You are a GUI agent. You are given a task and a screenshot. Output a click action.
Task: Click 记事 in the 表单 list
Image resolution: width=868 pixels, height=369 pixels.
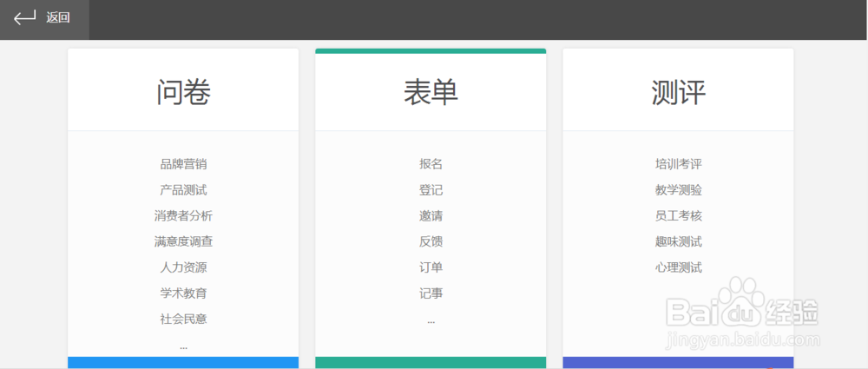(431, 293)
